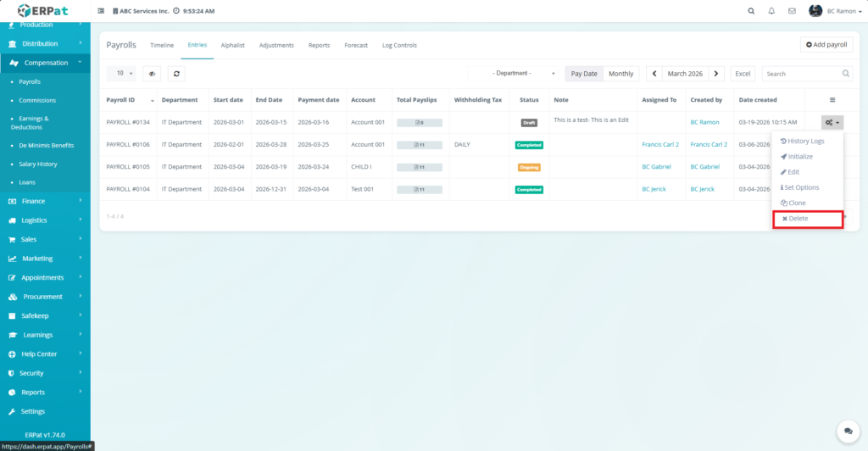Switch the view to Monthly
The height and width of the screenshot is (451, 868).
click(620, 74)
